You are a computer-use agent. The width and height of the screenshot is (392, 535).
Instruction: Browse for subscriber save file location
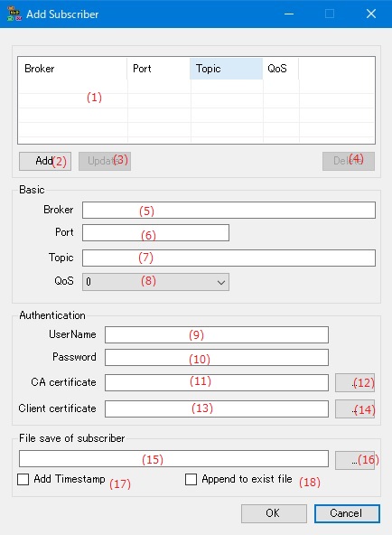(x=355, y=460)
